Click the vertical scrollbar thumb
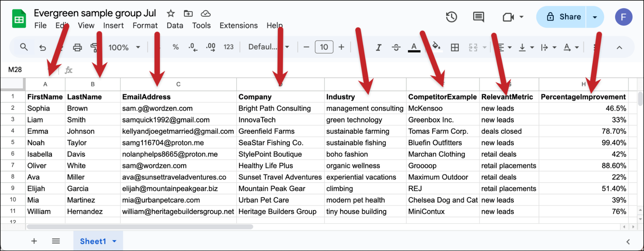 pyautogui.click(x=640, y=99)
